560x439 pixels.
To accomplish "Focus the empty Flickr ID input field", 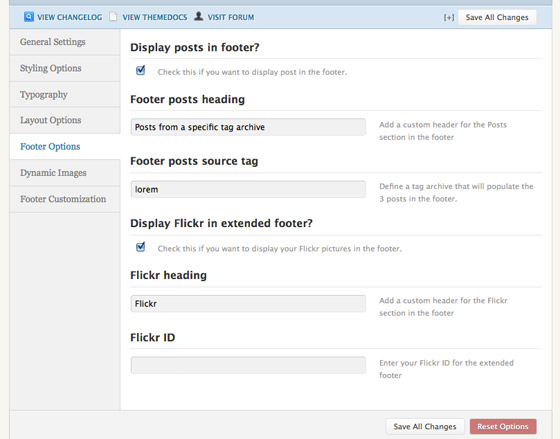I will pos(248,365).
